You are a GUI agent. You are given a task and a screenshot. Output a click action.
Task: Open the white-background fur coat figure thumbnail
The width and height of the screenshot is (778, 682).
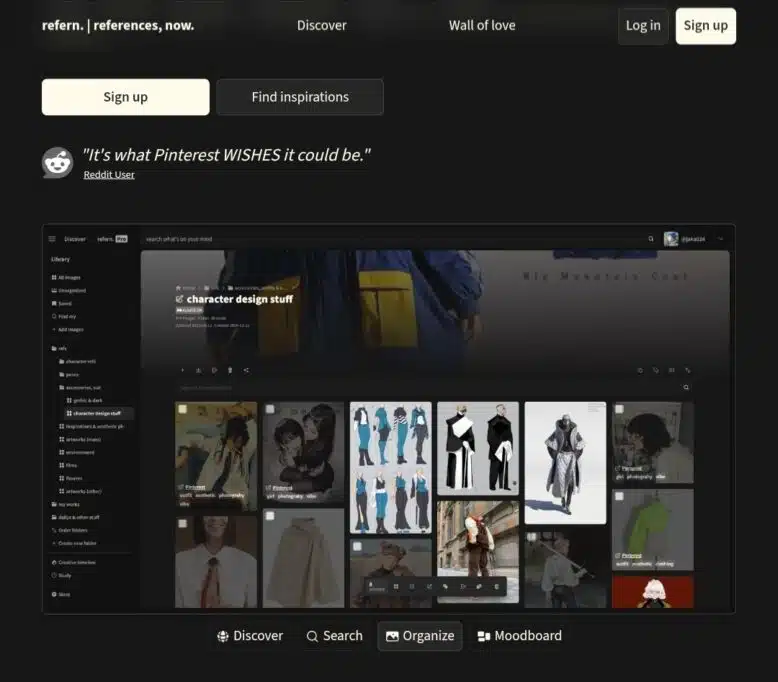pyautogui.click(x=565, y=462)
